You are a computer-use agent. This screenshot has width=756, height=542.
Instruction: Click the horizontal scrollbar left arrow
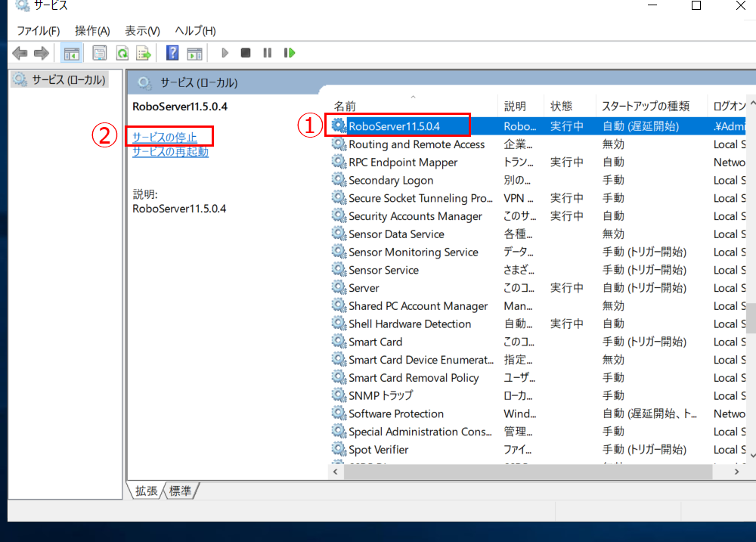pyautogui.click(x=336, y=472)
